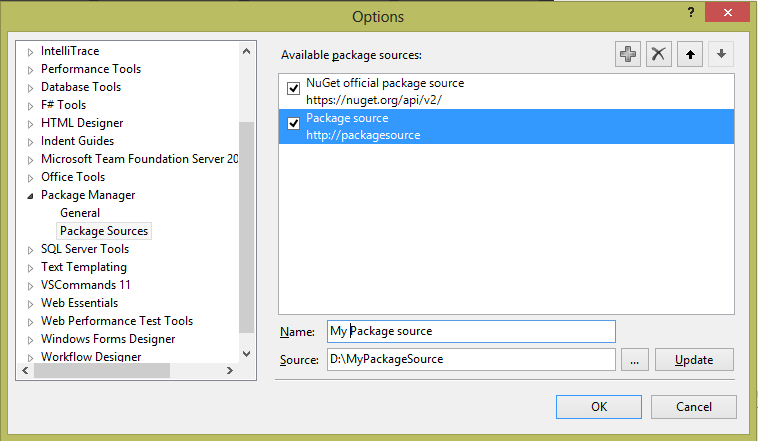Viewport: 758px width, 441px height.
Task: Click the help question mark icon
Action: (x=690, y=12)
